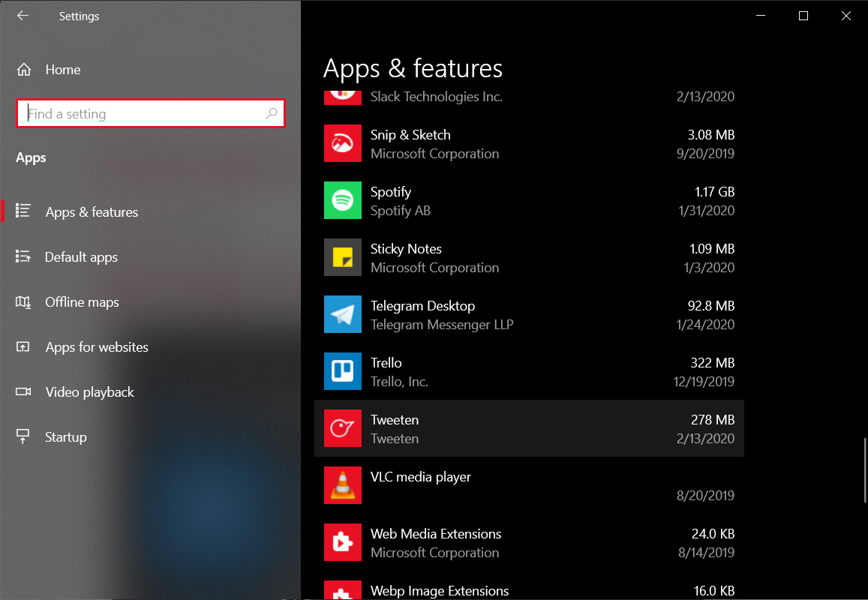The width and height of the screenshot is (868, 600).
Task: Click the Spotify AB publisher text
Action: 400,211
